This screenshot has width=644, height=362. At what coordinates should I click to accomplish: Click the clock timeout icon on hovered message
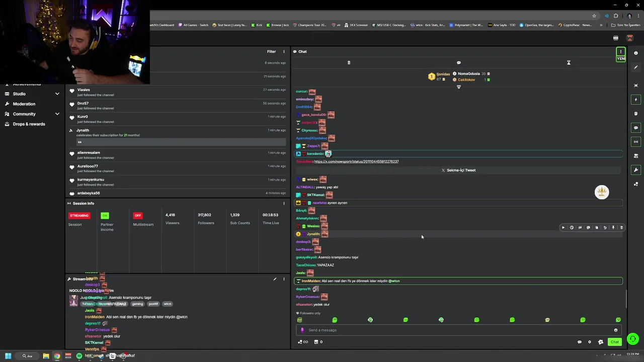[x=572, y=228]
